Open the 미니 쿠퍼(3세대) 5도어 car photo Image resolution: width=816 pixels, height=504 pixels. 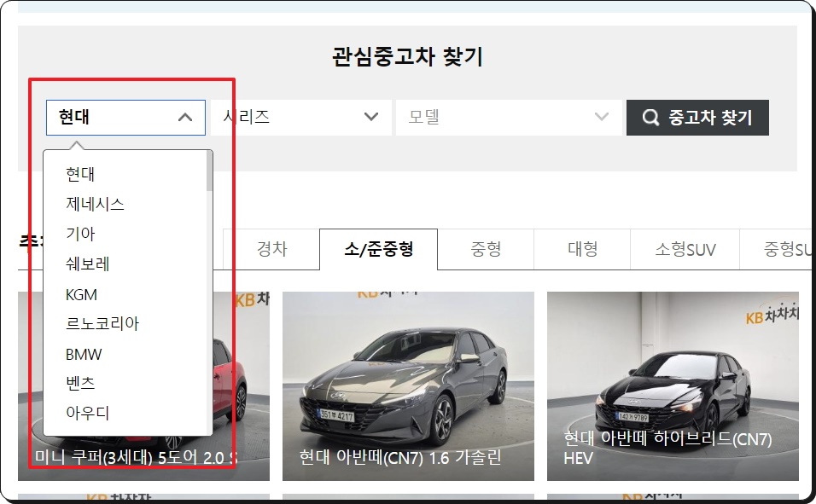[x=143, y=386]
